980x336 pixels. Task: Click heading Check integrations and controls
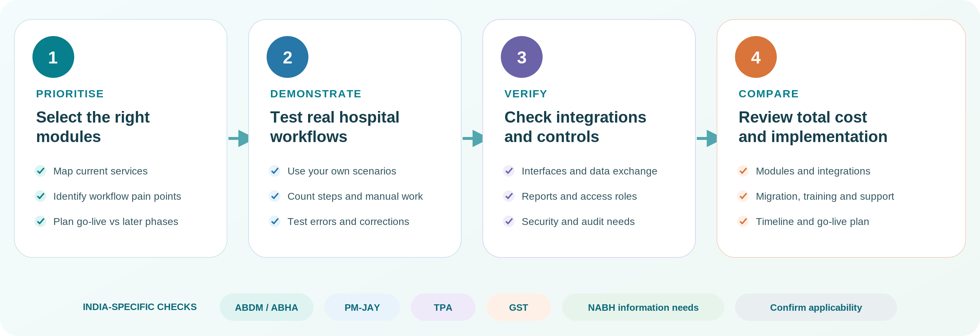(x=575, y=127)
